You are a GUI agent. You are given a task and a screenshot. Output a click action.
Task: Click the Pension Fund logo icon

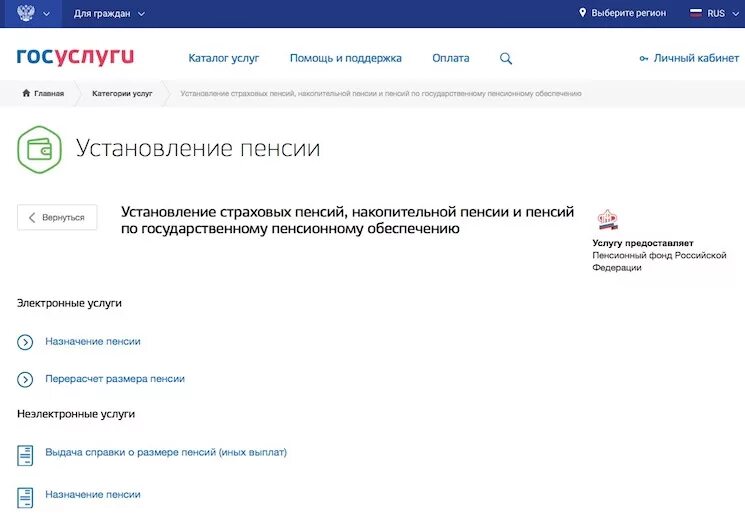click(607, 220)
